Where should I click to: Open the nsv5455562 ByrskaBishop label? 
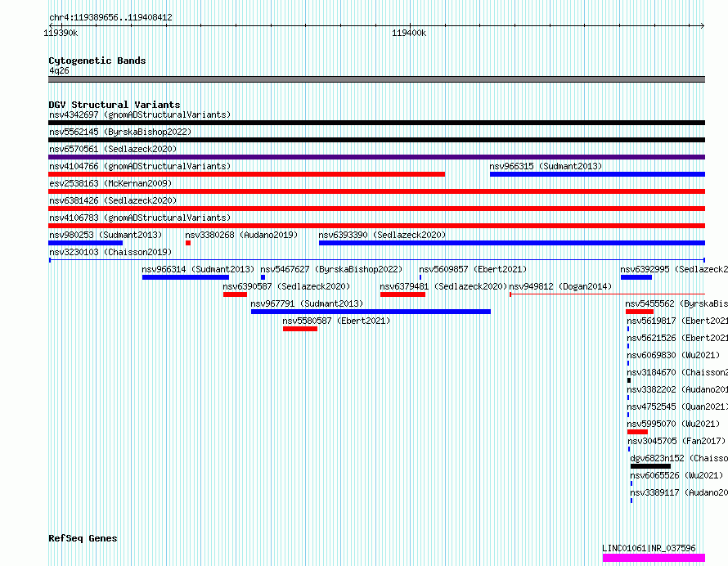[x=676, y=303]
